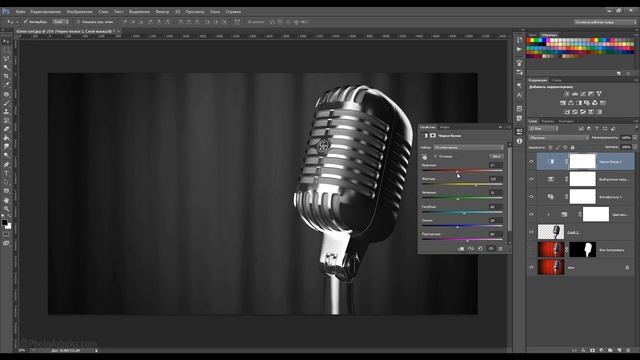This screenshot has height=360, width=640.
Task: Add a Hue/Saturation adjustment
Action: pos(563,103)
